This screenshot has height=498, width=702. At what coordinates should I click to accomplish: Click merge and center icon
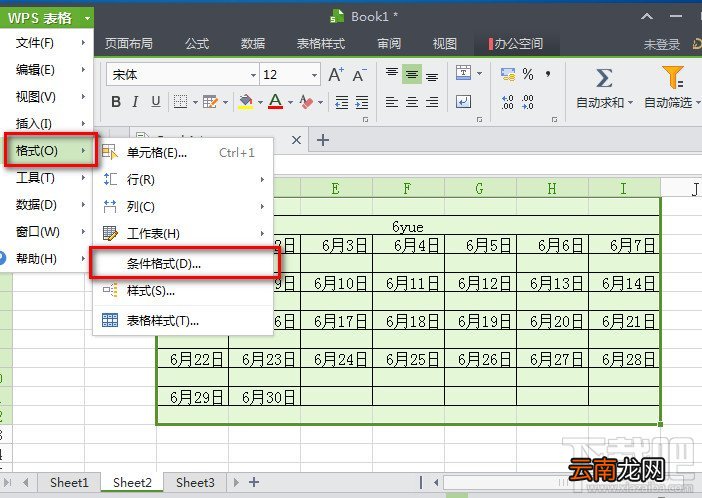[x=463, y=73]
